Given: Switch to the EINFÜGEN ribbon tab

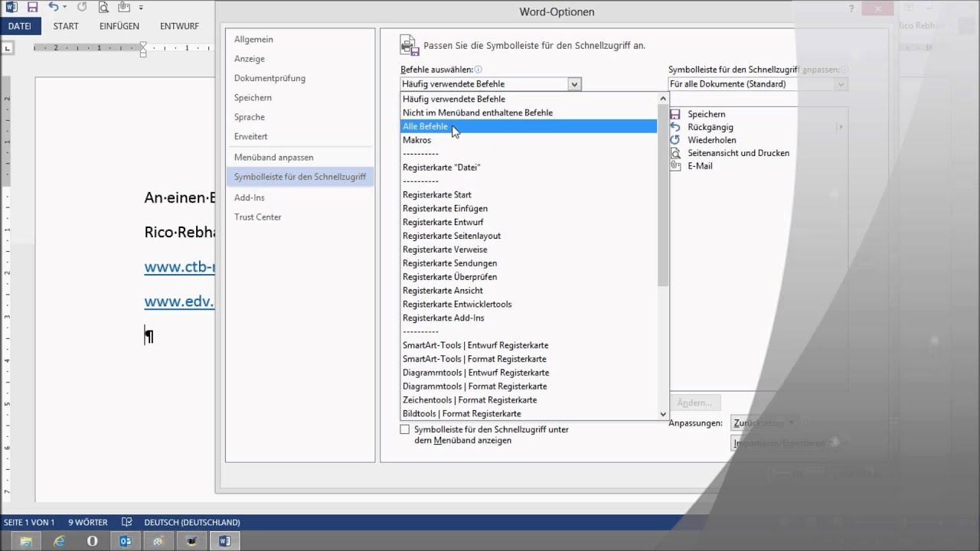Looking at the screenshot, I should point(119,26).
